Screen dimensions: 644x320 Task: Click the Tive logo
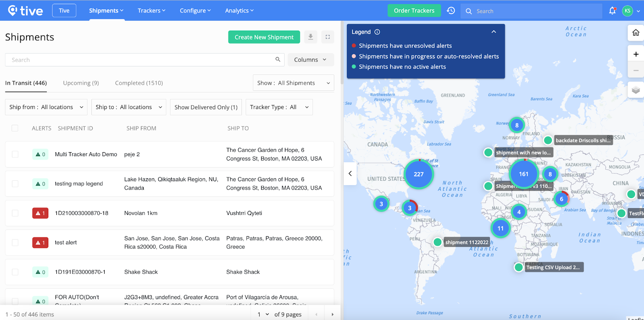(25, 10)
